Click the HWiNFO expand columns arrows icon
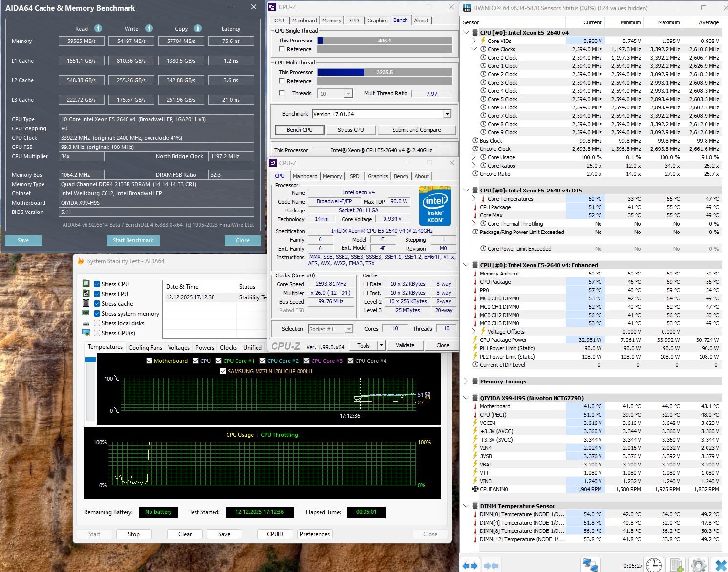The height and width of the screenshot is (572, 728). [x=470, y=565]
